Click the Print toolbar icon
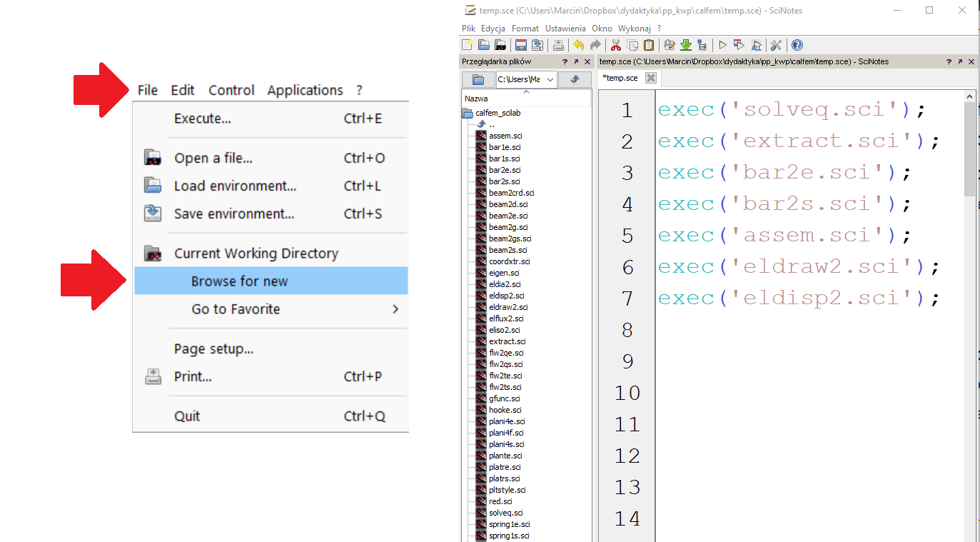Image resolution: width=980 pixels, height=542 pixels. pyautogui.click(x=558, y=45)
